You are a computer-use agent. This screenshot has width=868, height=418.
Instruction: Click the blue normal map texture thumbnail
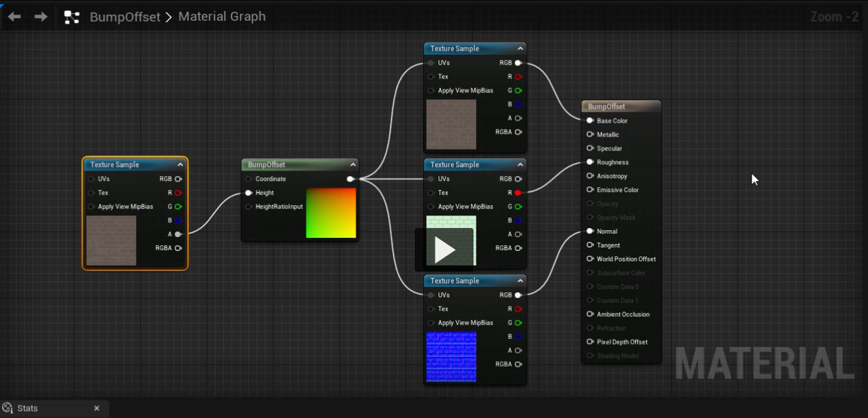[x=451, y=356]
